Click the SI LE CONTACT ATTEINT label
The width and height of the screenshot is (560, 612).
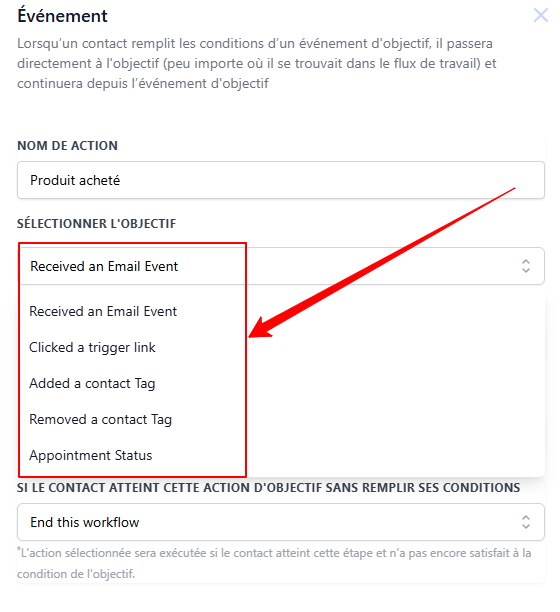[268, 487]
